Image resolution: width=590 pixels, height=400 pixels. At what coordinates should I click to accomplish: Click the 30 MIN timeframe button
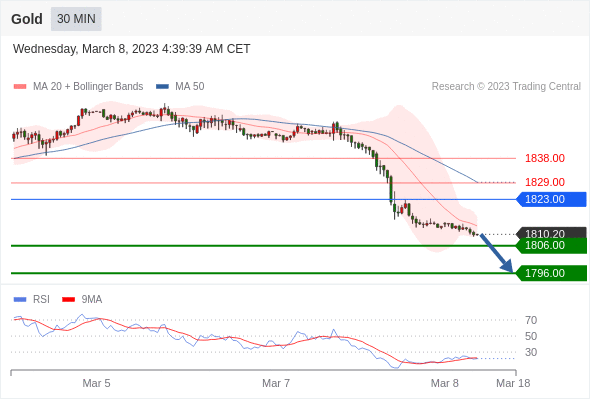tap(76, 19)
